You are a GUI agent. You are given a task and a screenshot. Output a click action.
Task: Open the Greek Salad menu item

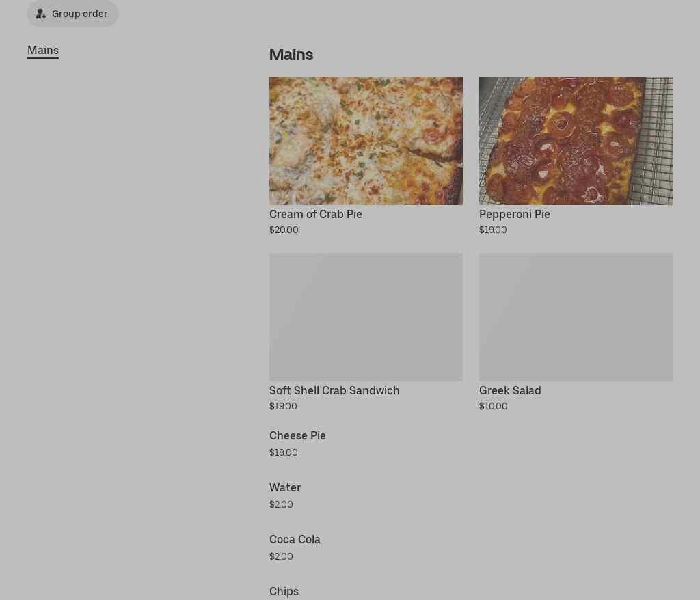[510, 390]
